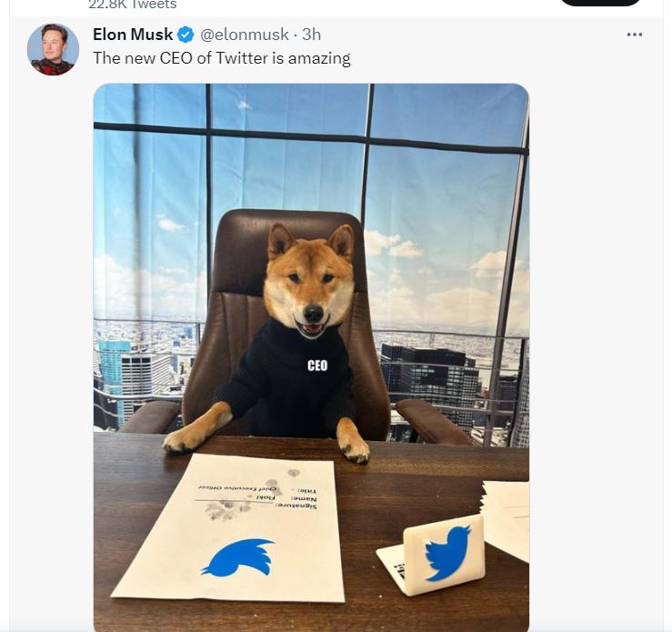Click the dark pill button at the top right
This screenshot has height=632, width=672.
click(600, 3)
